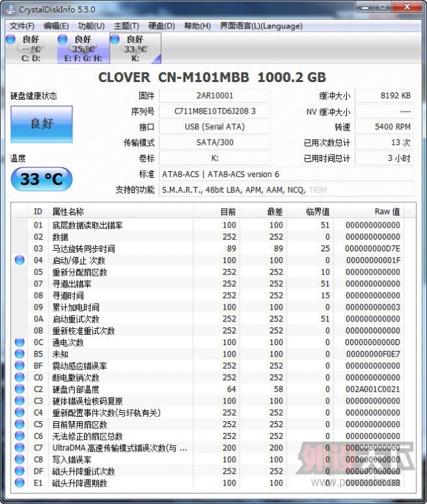Click blue status icon of row 0C 通电次数
This screenshot has width=427, height=504.
pyautogui.click(x=20, y=343)
